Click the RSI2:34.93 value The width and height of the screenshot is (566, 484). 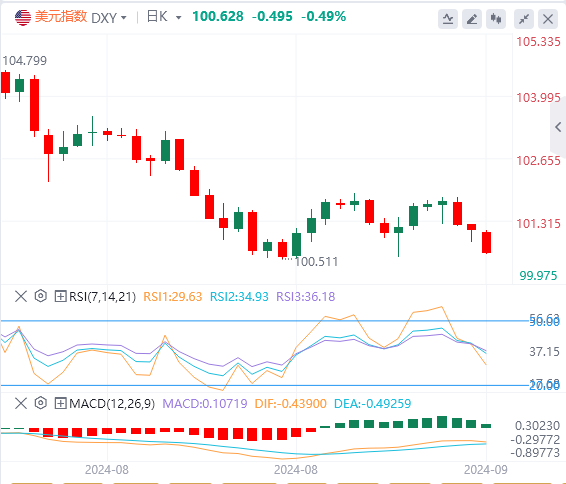click(239, 297)
